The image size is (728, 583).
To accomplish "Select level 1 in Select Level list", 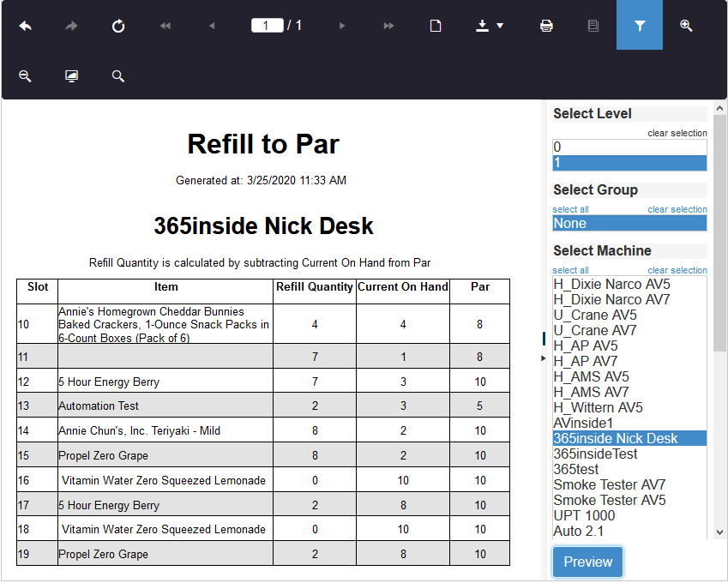I will pyautogui.click(x=629, y=163).
